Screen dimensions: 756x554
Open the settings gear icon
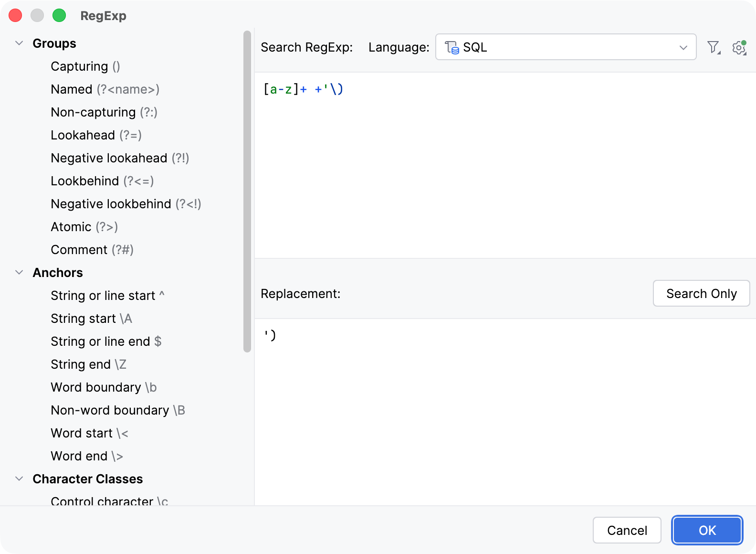(x=739, y=47)
